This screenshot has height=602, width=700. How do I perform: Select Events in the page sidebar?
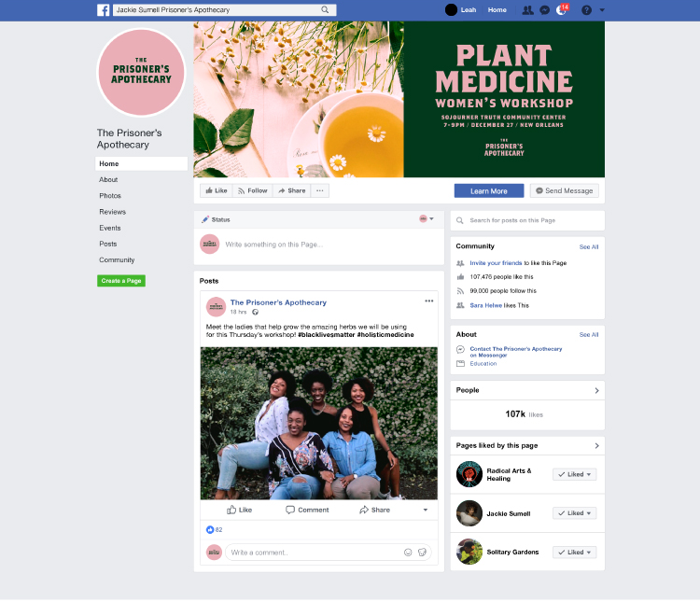(x=110, y=228)
